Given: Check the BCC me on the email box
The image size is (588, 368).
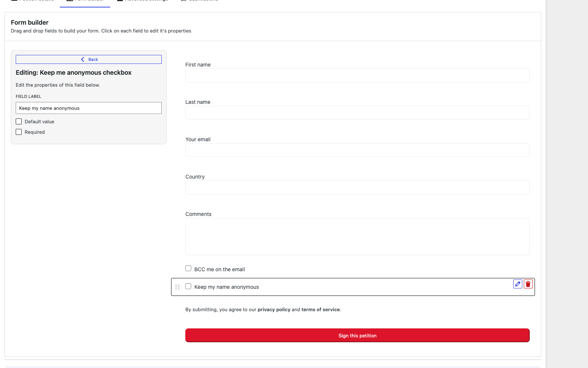Looking at the screenshot, I should 188,268.
